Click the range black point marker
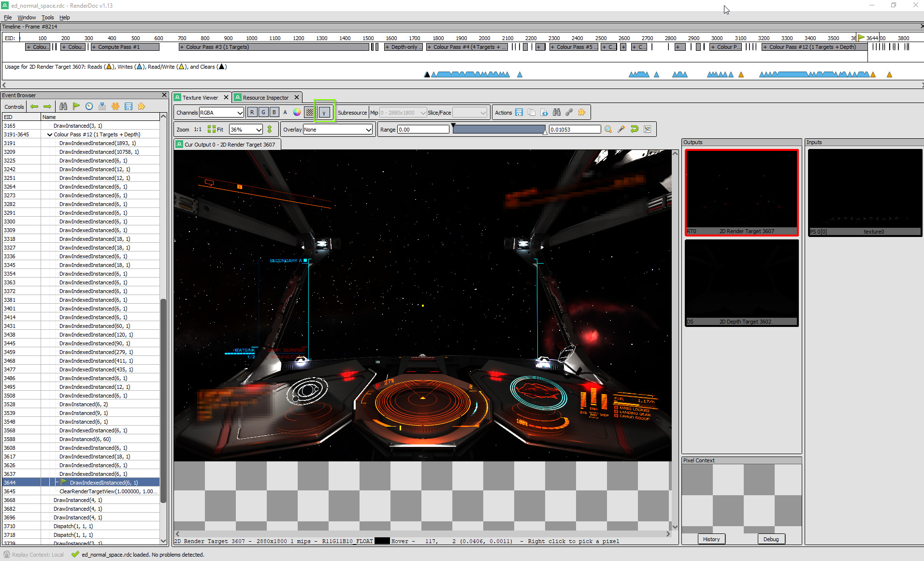Screen dimensions: 924x561 pyautogui.click(x=453, y=126)
